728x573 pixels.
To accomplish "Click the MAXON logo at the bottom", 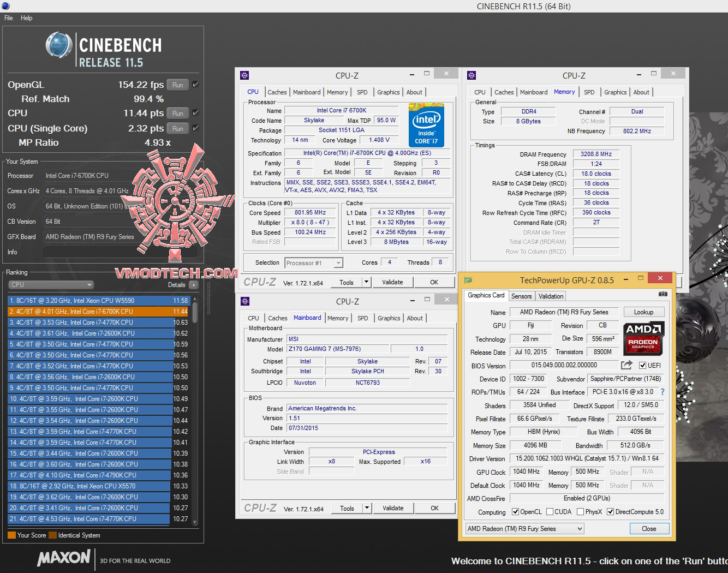I will 63,558.
